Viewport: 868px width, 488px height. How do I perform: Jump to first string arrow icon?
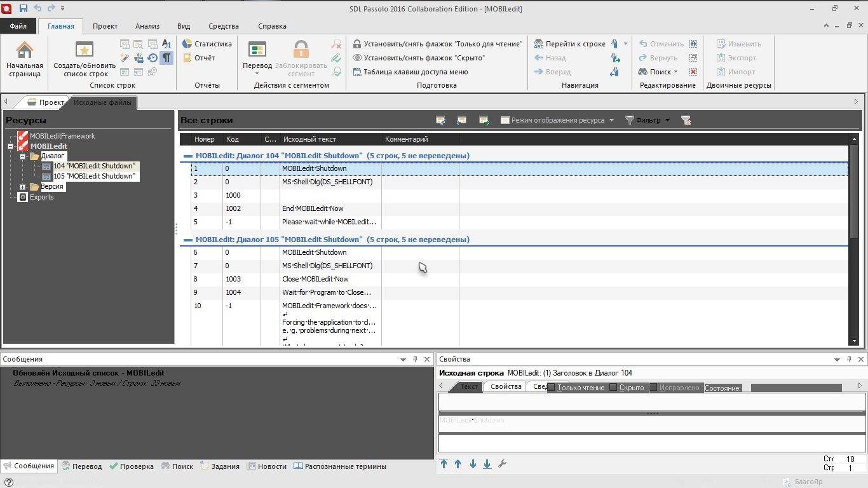coord(444,464)
